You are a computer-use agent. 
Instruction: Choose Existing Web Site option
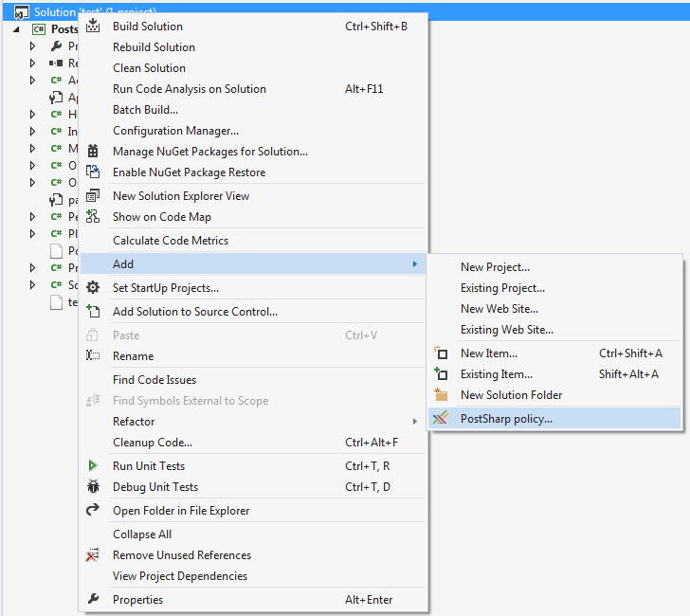coord(506,330)
